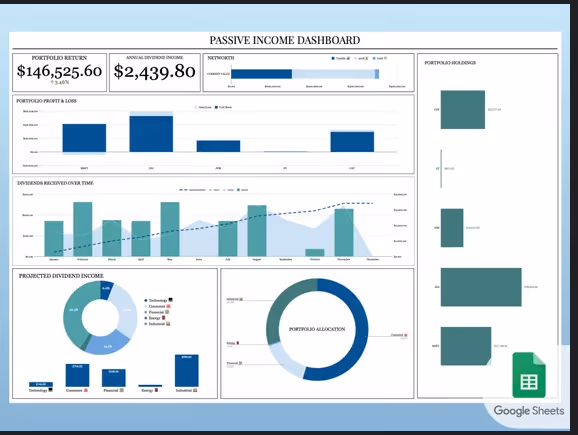Click the April dividend bar
Image resolution: width=578 pixels, height=435 pixels.
(x=141, y=239)
